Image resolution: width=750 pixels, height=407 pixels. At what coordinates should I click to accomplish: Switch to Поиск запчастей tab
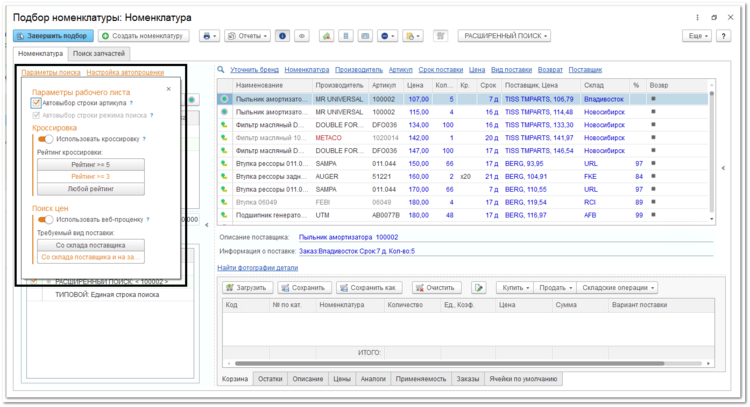coord(99,54)
